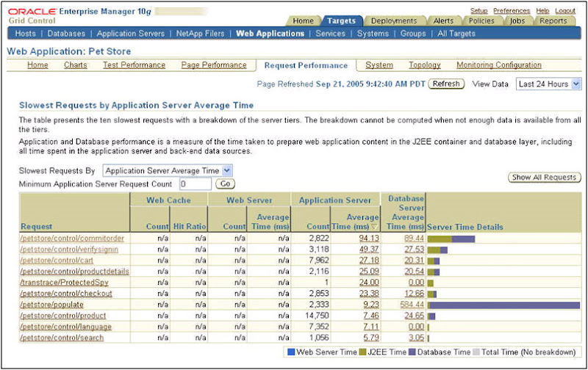Open Application Servers subtab
The height and width of the screenshot is (370, 588).
pyautogui.click(x=131, y=33)
